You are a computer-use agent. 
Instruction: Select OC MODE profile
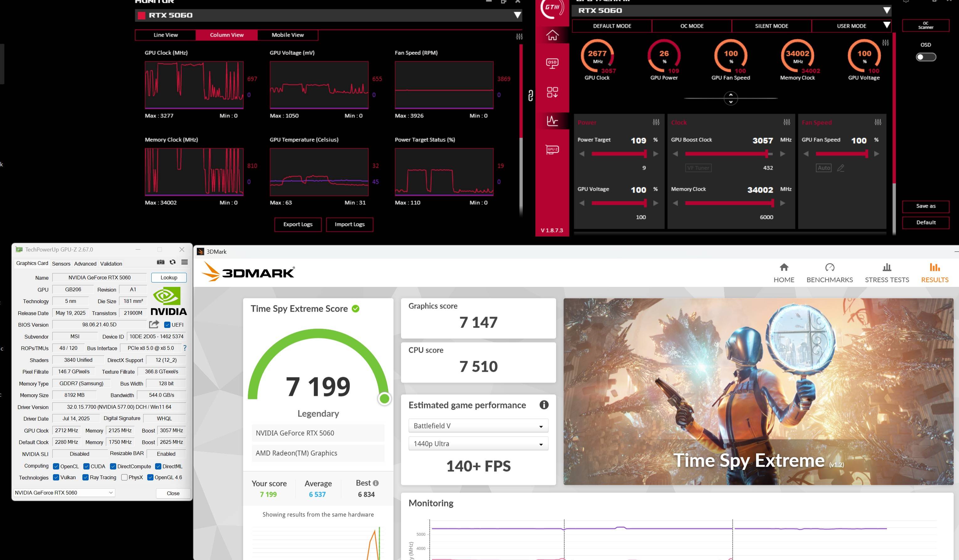click(692, 26)
